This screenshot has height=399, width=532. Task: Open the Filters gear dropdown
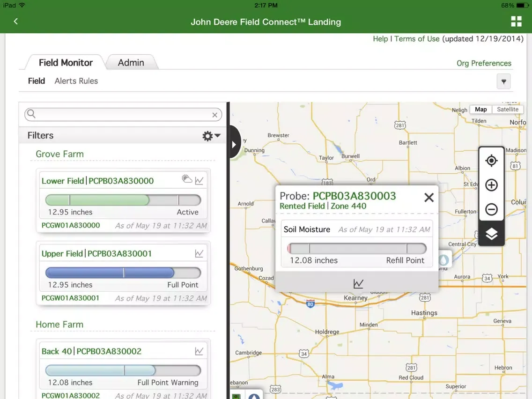[211, 136]
